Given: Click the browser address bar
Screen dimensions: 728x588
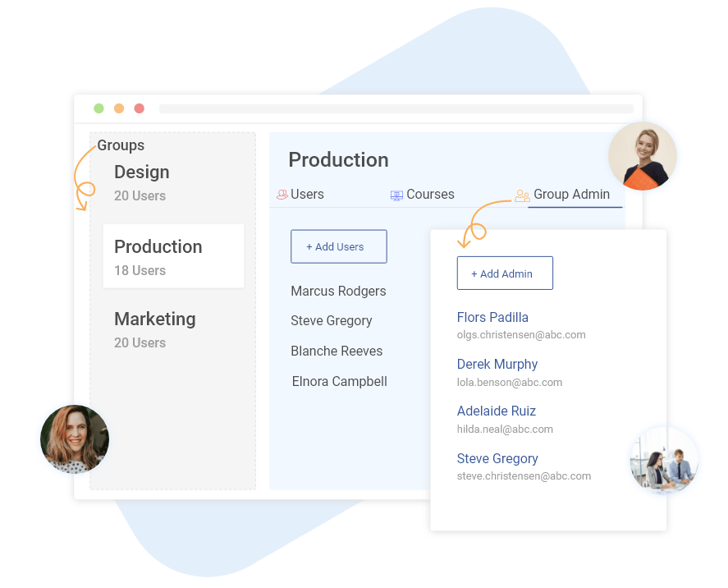Looking at the screenshot, I should click(396, 108).
